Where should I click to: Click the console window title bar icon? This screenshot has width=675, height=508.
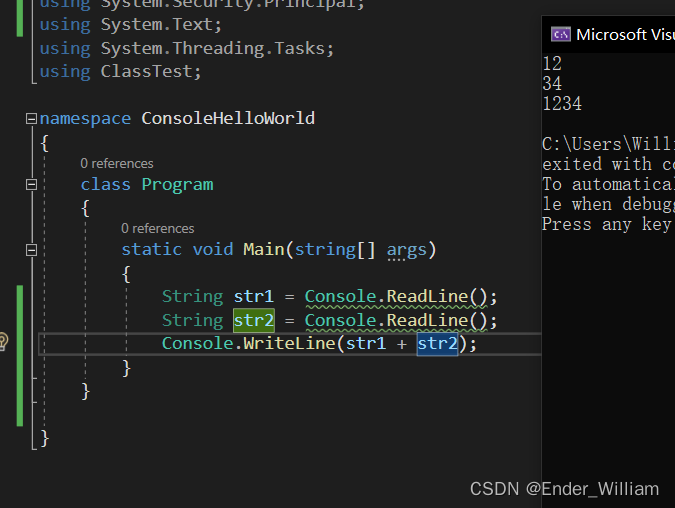pyautogui.click(x=561, y=34)
